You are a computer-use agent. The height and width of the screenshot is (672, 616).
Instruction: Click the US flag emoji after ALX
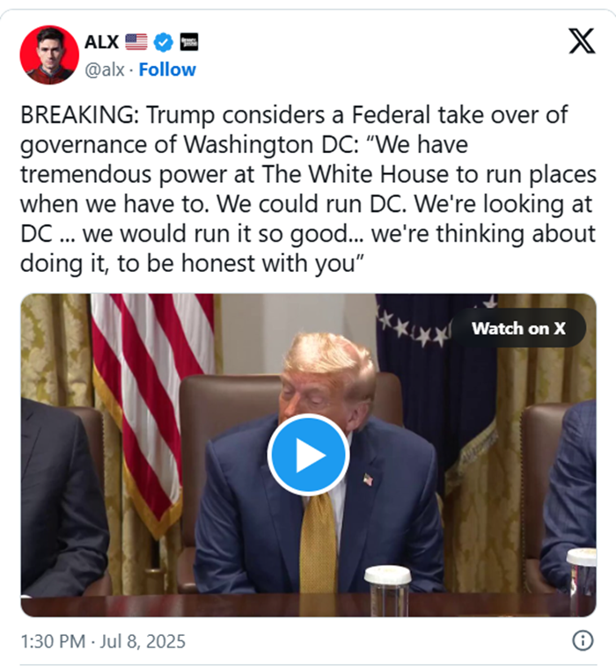click(136, 42)
